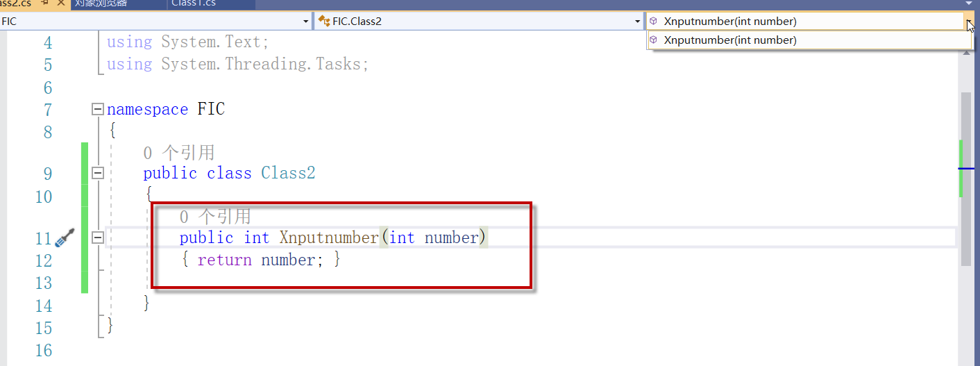Switch to the Class1.cs tab

coord(194,3)
